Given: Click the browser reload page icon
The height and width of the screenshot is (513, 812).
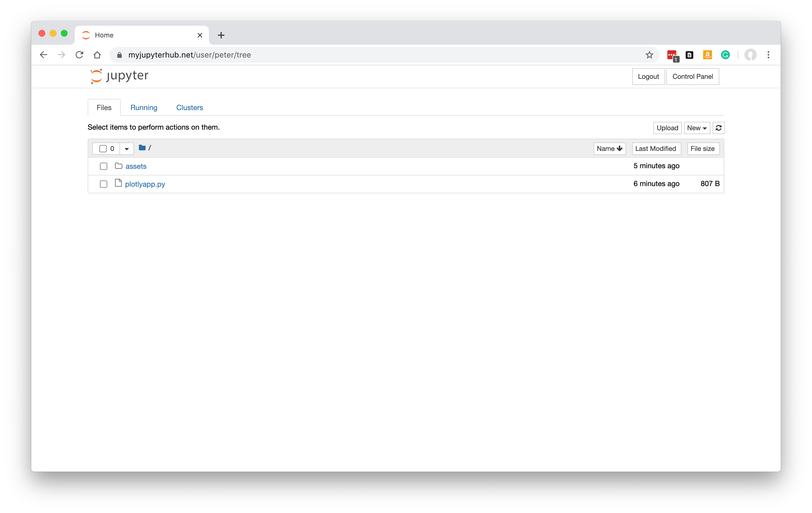Looking at the screenshot, I should pos(79,55).
